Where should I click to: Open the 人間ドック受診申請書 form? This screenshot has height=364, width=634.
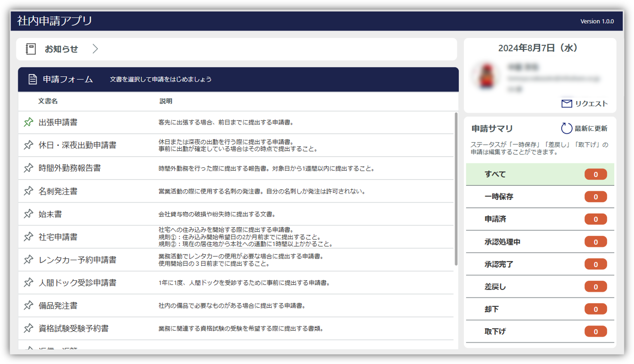tap(77, 283)
